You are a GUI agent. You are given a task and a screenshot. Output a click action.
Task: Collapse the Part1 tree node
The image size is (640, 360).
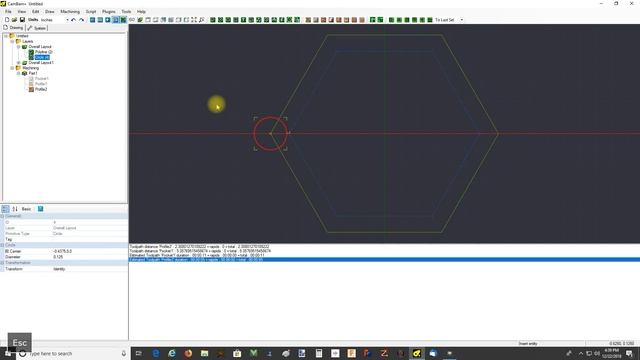pyautogui.click(x=18, y=73)
